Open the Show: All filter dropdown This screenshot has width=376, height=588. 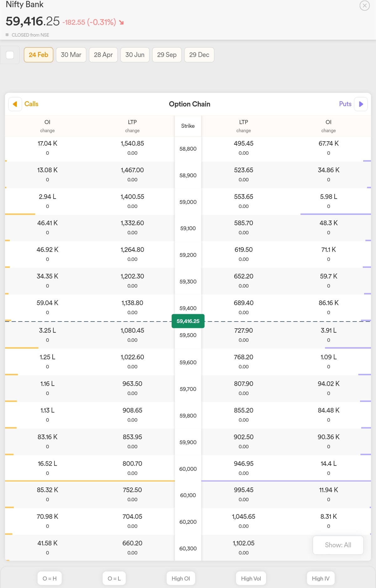(338, 545)
